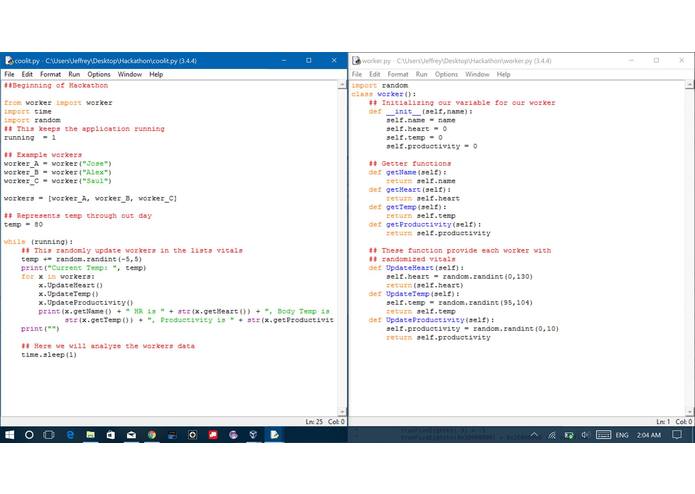Launch Google Chrome from the taskbar
This screenshot has height=494, width=695.
(x=152, y=435)
